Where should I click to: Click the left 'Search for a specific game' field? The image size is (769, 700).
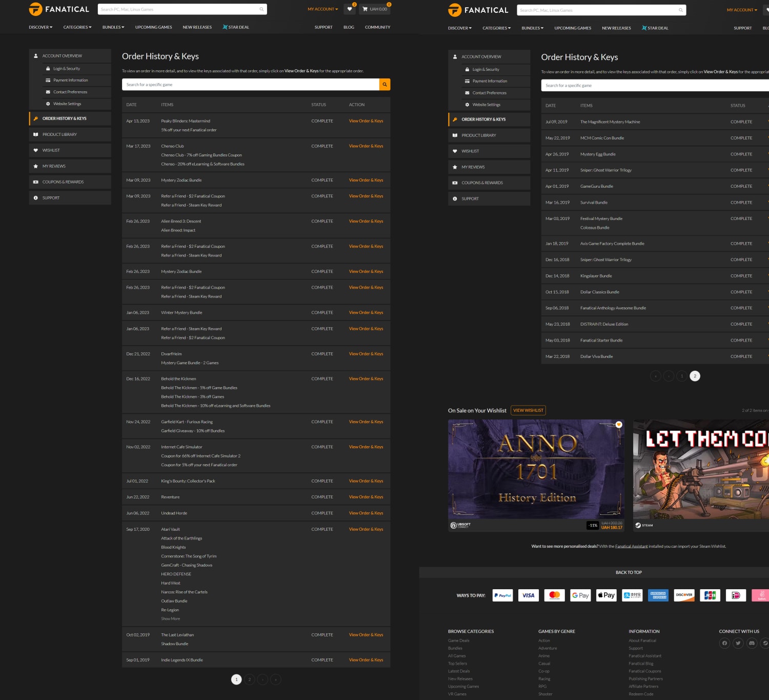click(251, 85)
